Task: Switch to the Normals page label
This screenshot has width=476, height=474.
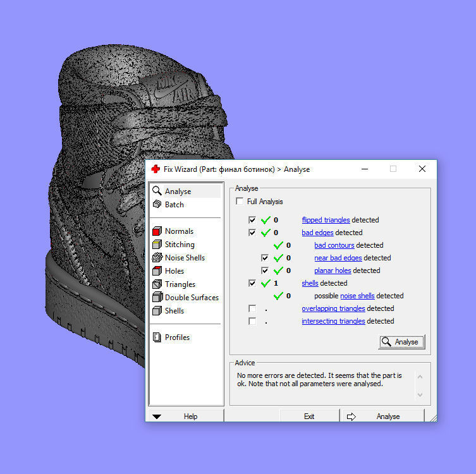Action: pyautogui.click(x=179, y=231)
